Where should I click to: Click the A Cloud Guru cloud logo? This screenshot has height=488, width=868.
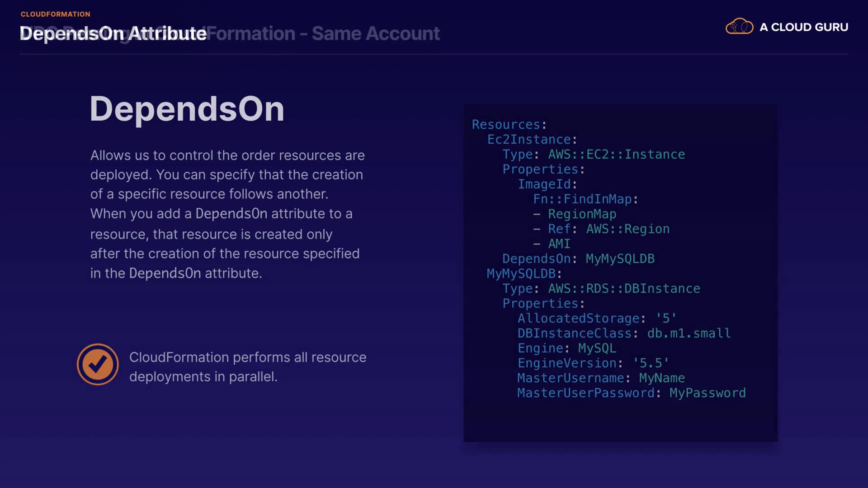(x=739, y=27)
